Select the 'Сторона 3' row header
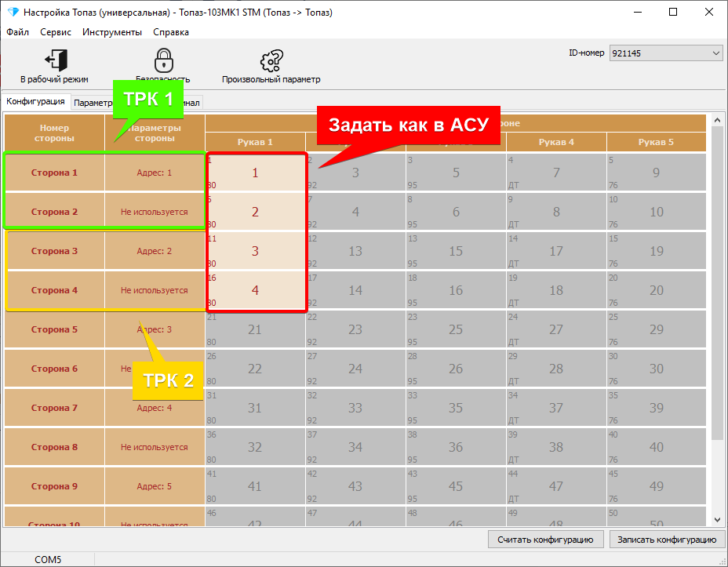Viewport: 728px width, 567px height. click(54, 251)
